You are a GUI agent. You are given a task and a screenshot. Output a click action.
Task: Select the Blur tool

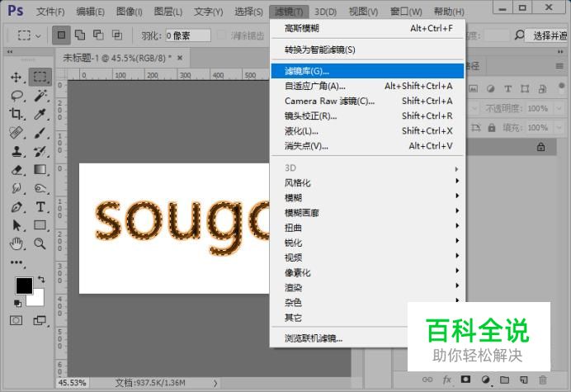click(x=17, y=188)
